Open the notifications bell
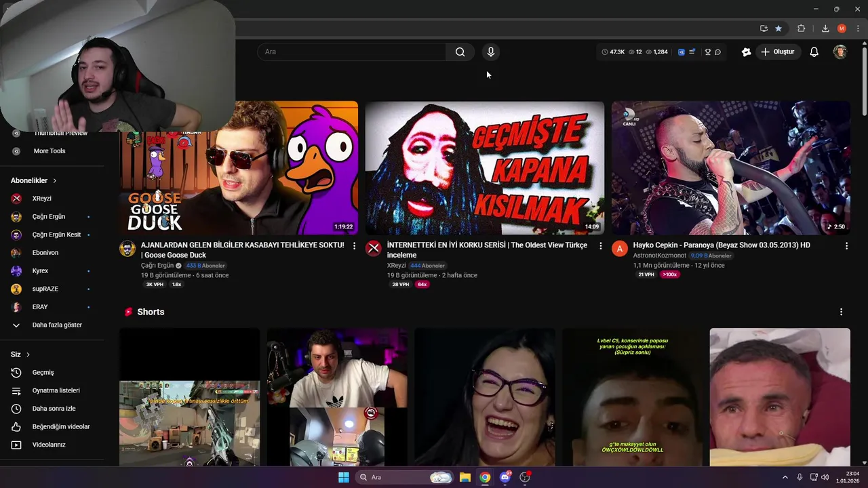The width and height of the screenshot is (868, 488). pos(814,52)
